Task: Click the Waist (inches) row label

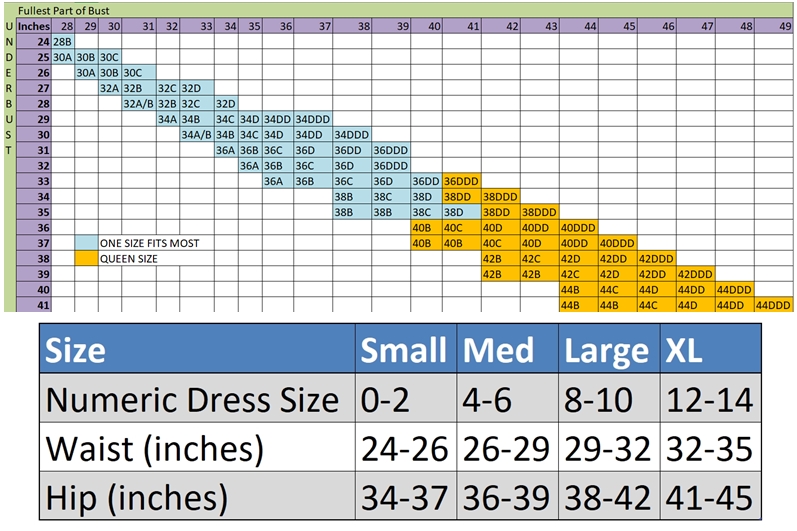Action: pyautogui.click(x=155, y=448)
